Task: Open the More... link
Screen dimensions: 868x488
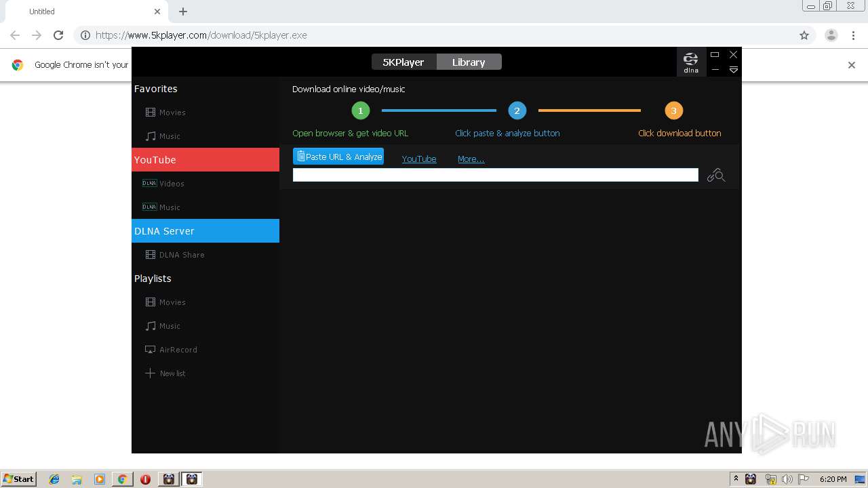Action: [x=471, y=159]
